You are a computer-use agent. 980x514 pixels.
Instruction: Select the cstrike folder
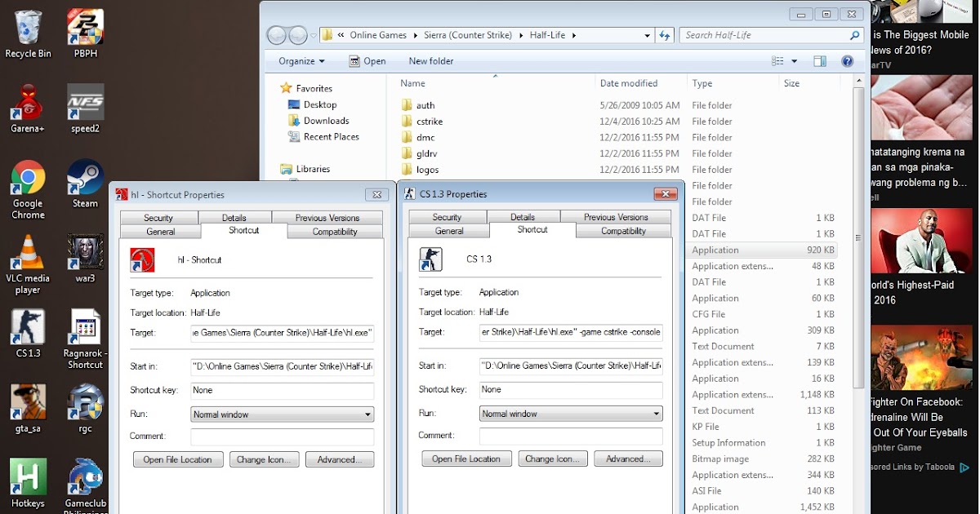coord(421,122)
